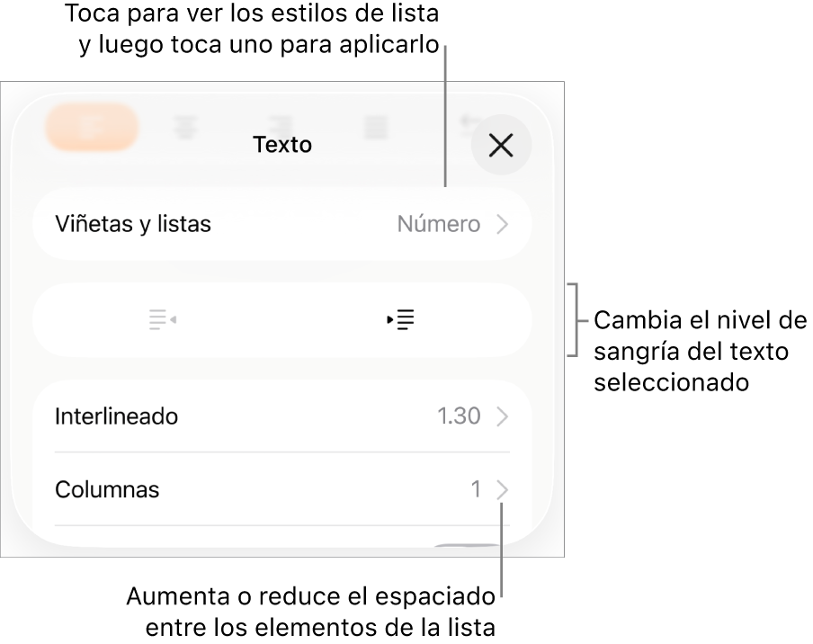Switch to the Texto tab
813x644 pixels.
click(281, 144)
